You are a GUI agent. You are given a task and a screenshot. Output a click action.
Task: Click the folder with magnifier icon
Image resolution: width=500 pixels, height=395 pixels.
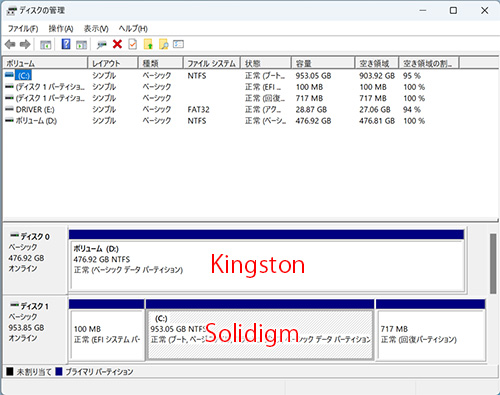tap(163, 44)
